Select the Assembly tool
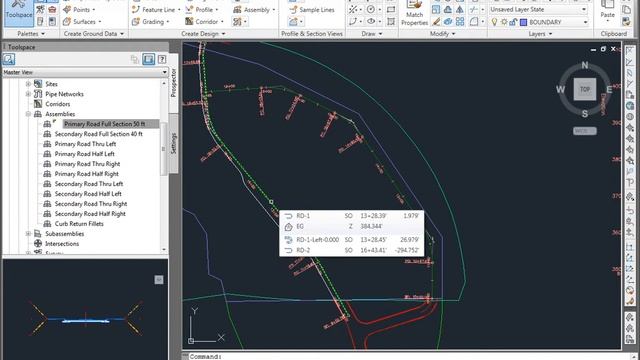 (254, 9)
